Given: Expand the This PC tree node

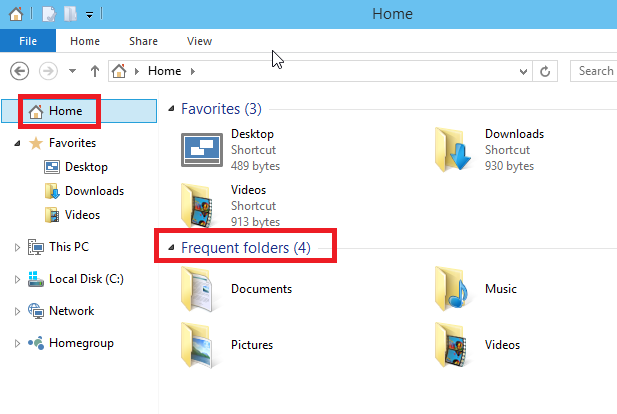Looking at the screenshot, I should (x=17, y=248).
